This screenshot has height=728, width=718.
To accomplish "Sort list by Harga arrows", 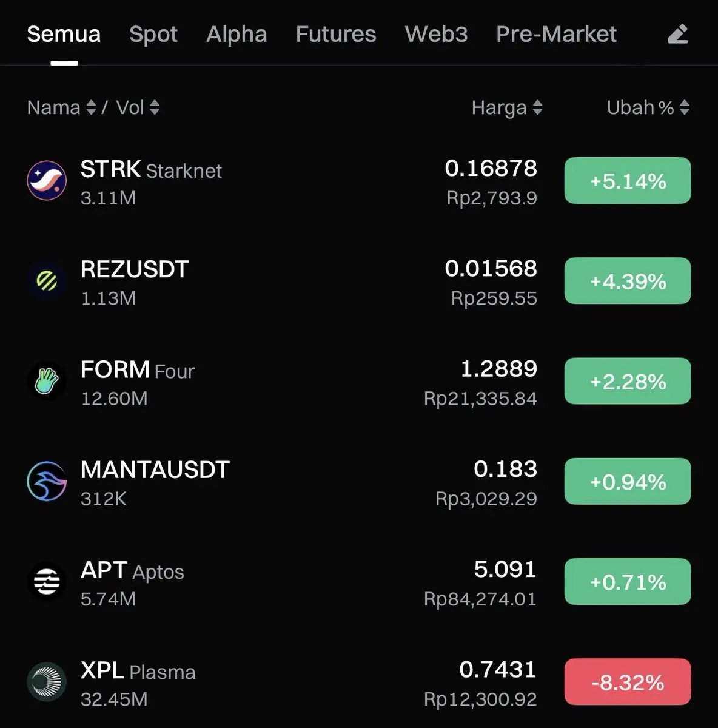I will pyautogui.click(x=537, y=108).
